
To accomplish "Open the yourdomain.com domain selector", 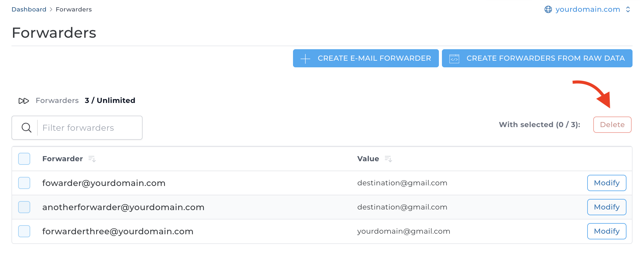I will (x=588, y=9).
